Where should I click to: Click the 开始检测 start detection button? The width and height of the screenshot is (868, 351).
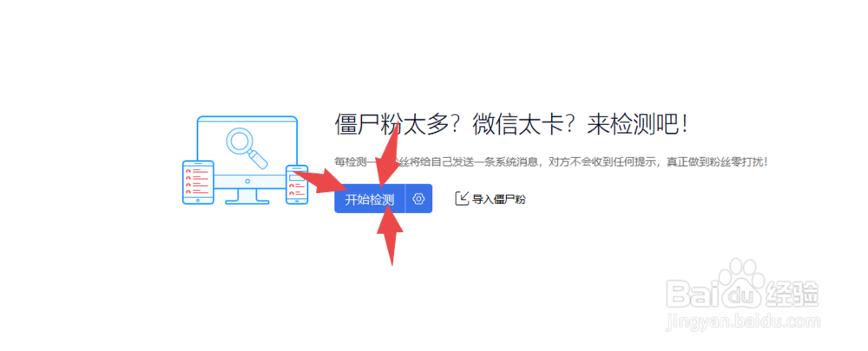tap(370, 198)
